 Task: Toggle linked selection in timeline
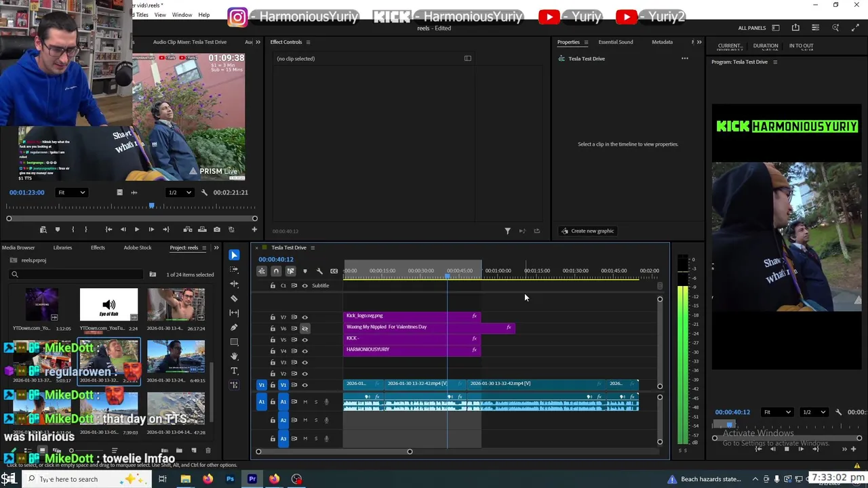click(x=290, y=271)
